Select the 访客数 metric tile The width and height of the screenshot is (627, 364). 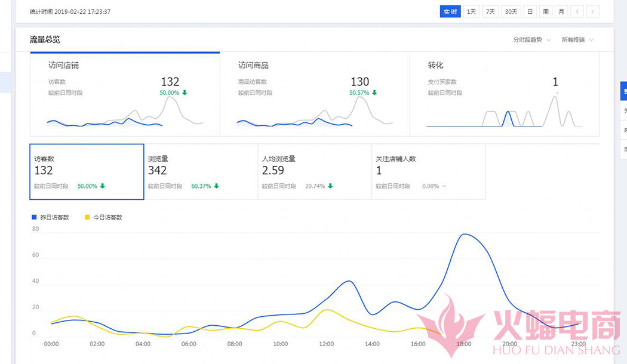87,171
